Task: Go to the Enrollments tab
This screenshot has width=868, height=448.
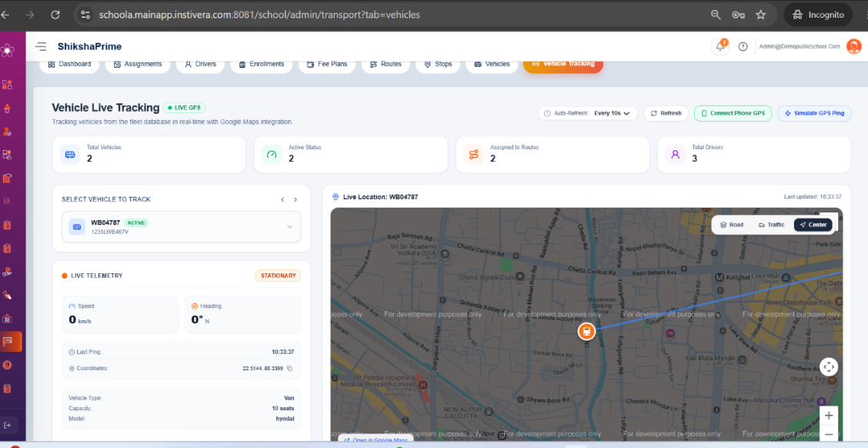Action: point(262,64)
